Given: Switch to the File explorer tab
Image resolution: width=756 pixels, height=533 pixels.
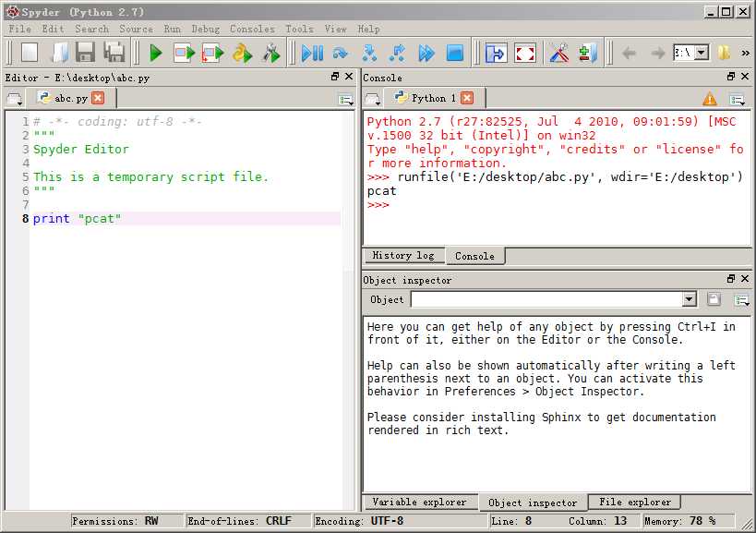Looking at the screenshot, I should pyautogui.click(x=634, y=502).
